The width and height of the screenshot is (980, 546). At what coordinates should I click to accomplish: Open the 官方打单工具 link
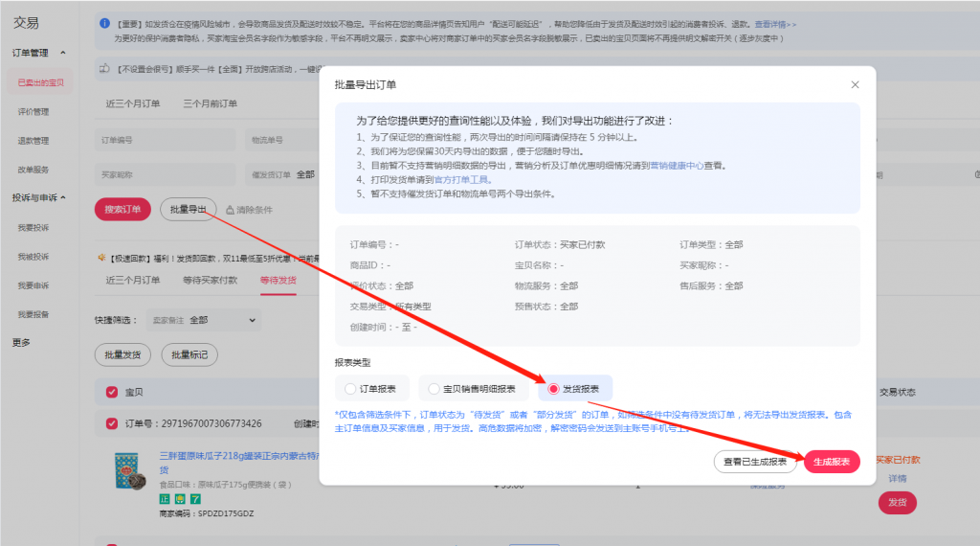(x=462, y=179)
